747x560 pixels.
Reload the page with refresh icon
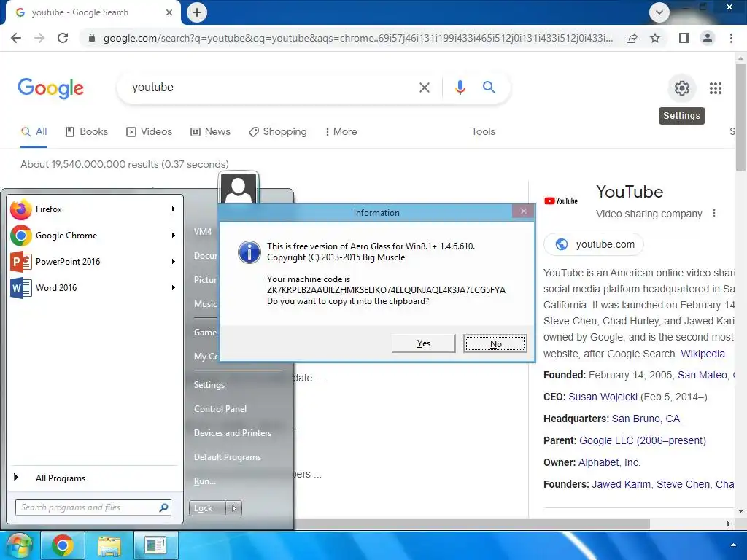coord(63,38)
